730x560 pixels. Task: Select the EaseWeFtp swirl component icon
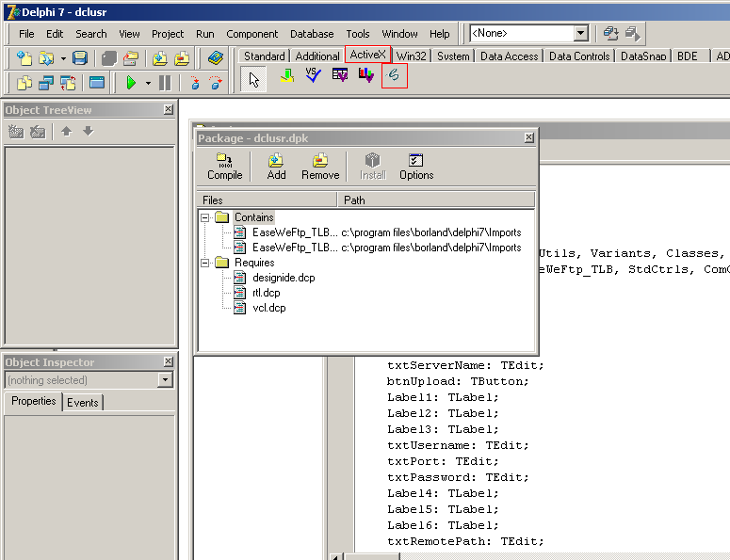394,75
